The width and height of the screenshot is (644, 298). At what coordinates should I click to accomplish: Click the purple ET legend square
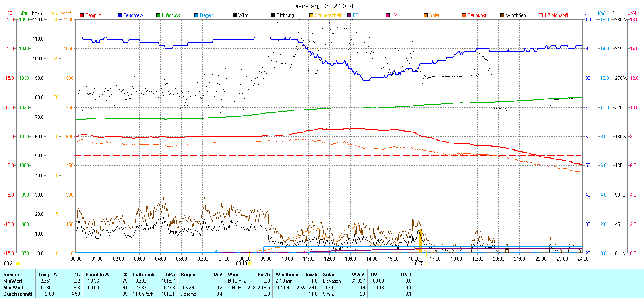(349, 15)
